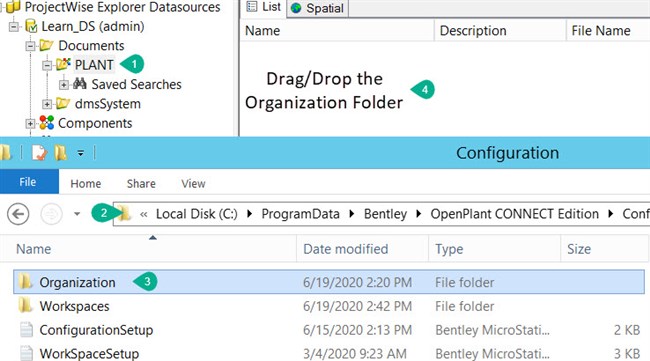
Task: Open the ConfigurationSetup file icon
Action: tap(27, 330)
